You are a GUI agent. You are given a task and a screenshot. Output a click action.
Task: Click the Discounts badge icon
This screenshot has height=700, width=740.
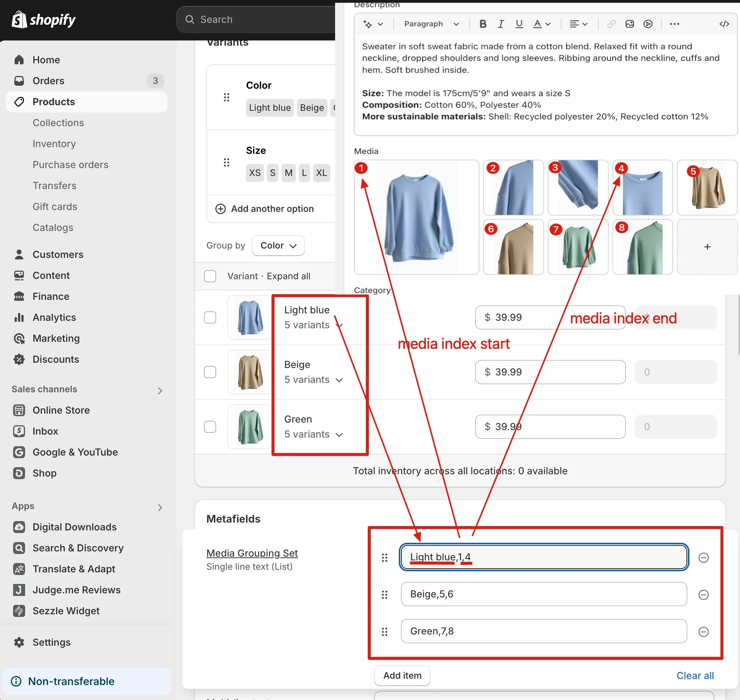tap(19, 359)
